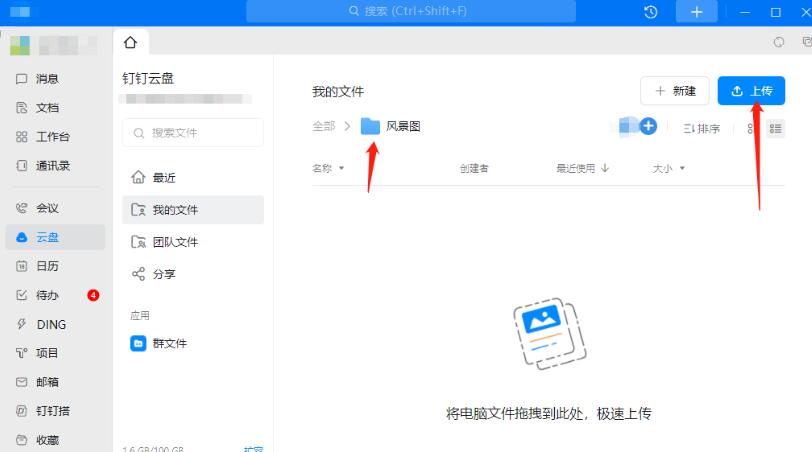
Task: Open 会议 (Meetings) section
Action: [46, 208]
